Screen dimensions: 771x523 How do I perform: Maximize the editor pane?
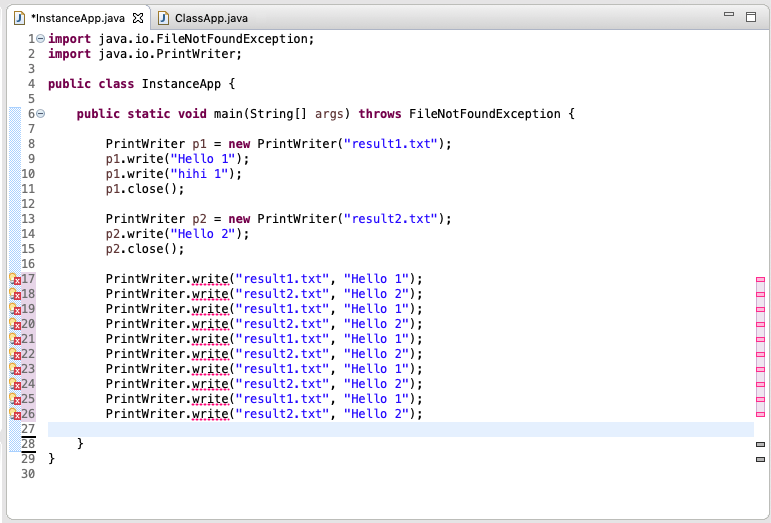(x=751, y=17)
